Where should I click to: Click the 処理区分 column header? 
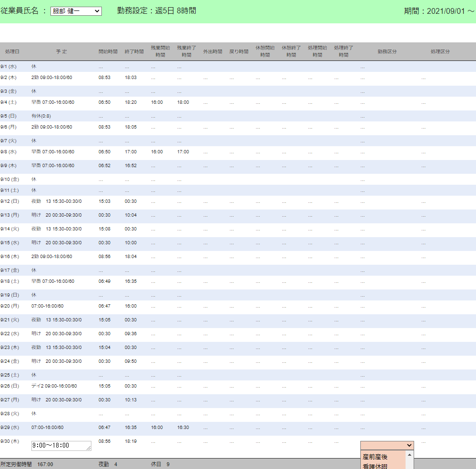click(440, 51)
